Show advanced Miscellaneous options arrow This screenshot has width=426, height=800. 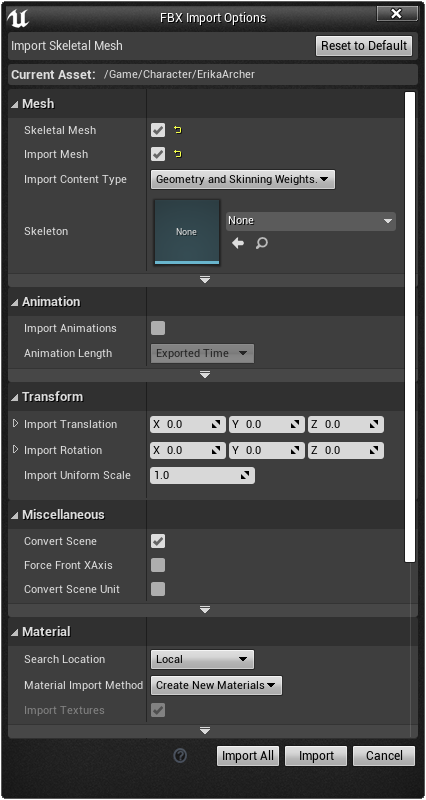tap(205, 610)
